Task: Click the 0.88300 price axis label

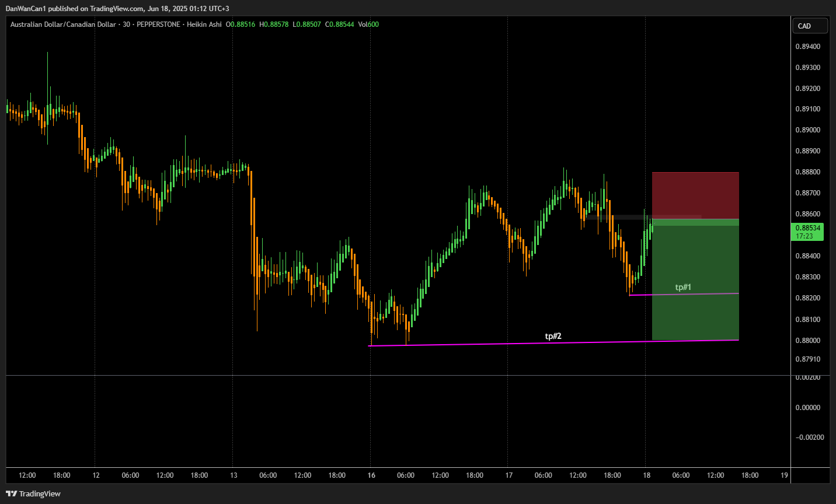Action: [x=807, y=277]
